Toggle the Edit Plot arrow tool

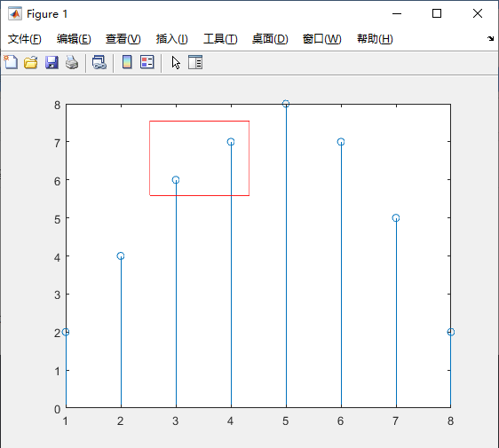176,62
